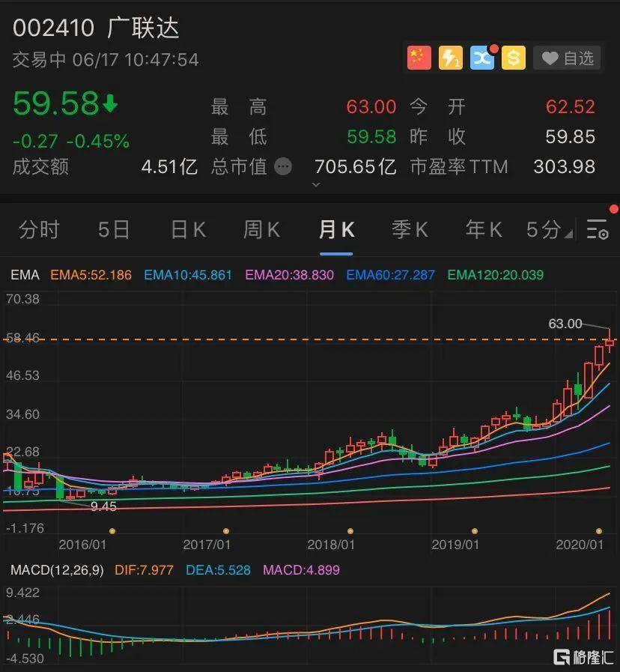620x672 pixels.
Task: Tap the 9.45 low price chart label
Action: pyautogui.click(x=103, y=506)
